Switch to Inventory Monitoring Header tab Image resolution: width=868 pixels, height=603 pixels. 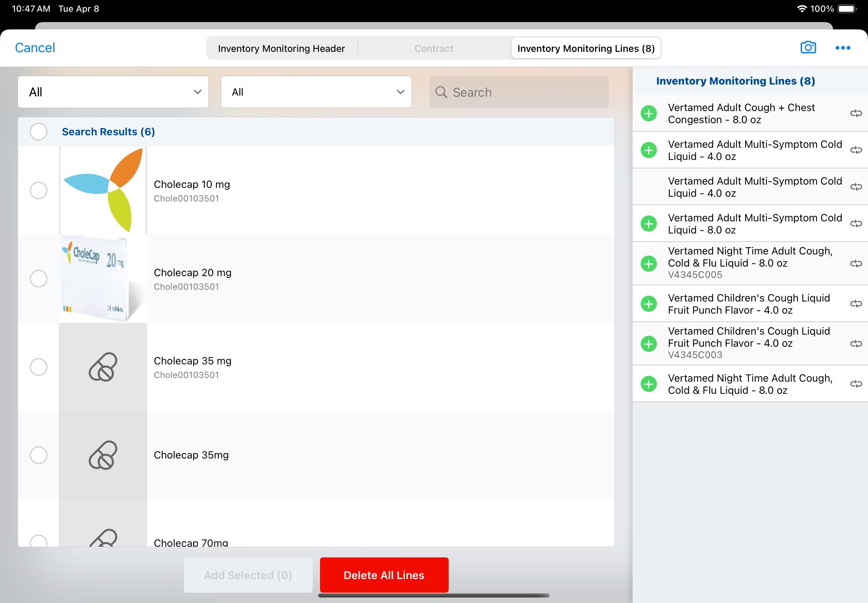click(x=281, y=49)
